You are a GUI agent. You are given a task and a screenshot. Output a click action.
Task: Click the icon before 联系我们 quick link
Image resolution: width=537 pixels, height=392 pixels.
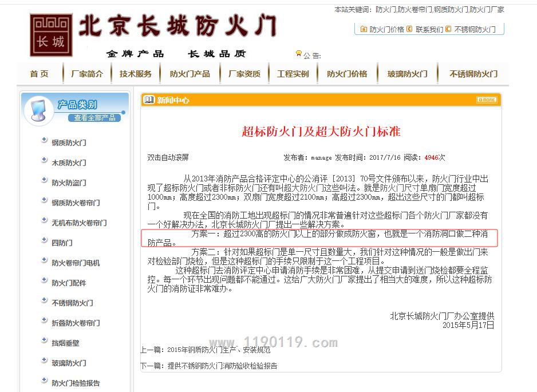tap(409, 29)
